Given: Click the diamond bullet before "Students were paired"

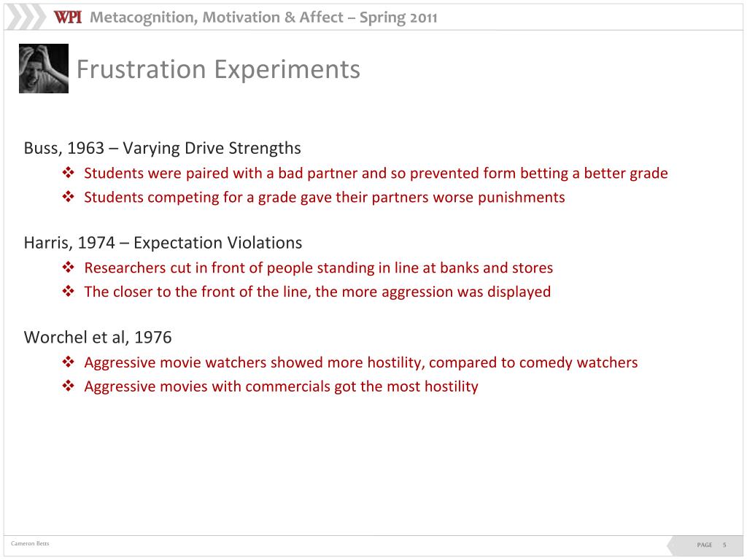Looking at the screenshot, I should click(x=69, y=174).
